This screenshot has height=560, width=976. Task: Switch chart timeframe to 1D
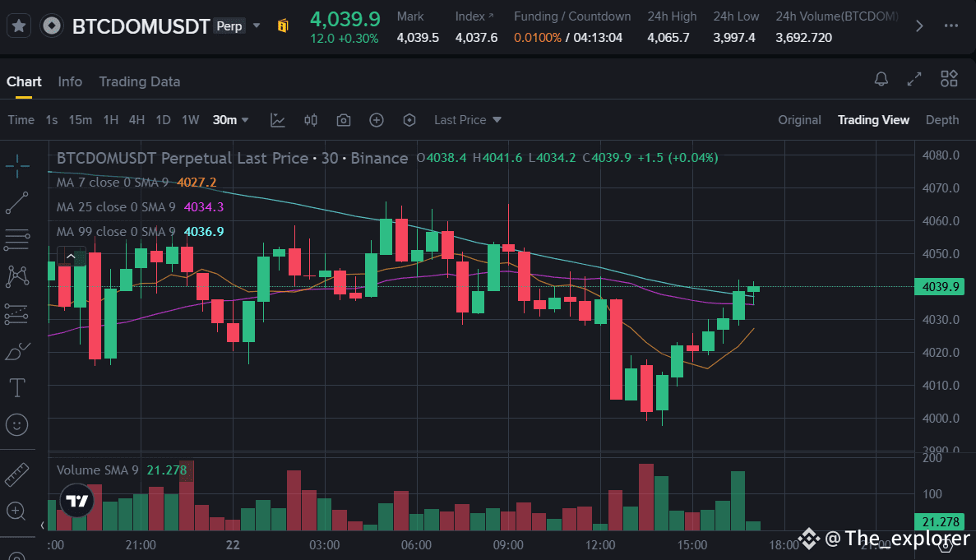pyautogui.click(x=163, y=119)
